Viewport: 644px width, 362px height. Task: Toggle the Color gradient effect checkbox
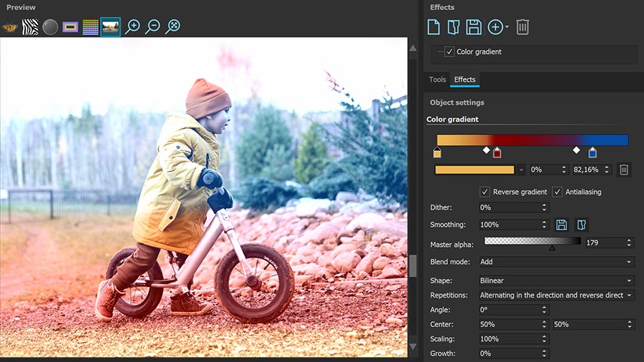(449, 52)
